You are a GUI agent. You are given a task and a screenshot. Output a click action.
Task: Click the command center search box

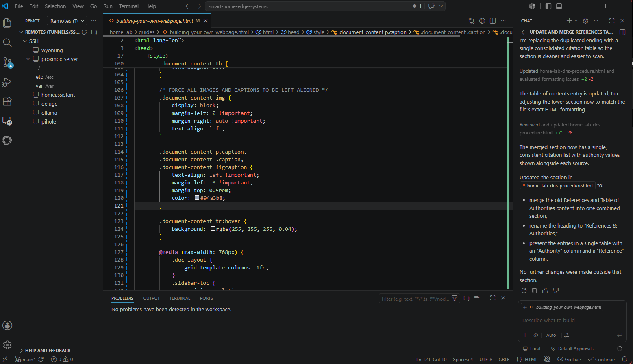point(307,6)
